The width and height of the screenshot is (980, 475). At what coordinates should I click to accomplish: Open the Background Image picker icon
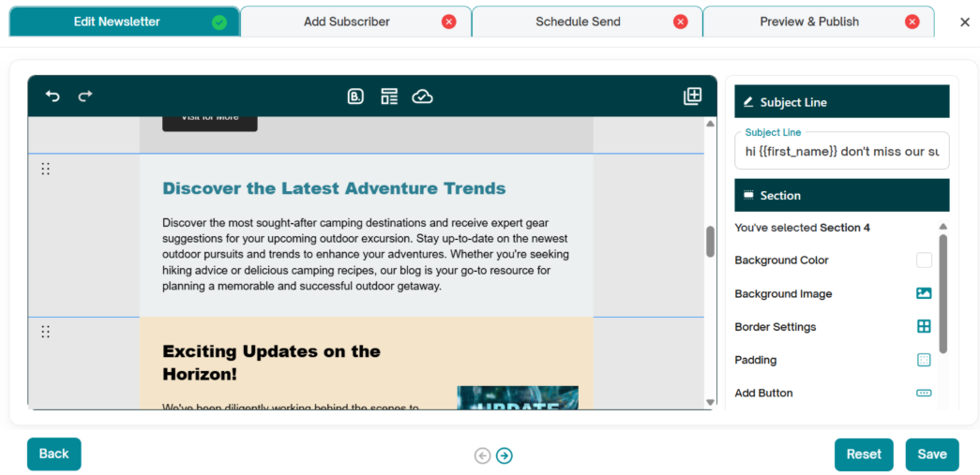point(924,293)
